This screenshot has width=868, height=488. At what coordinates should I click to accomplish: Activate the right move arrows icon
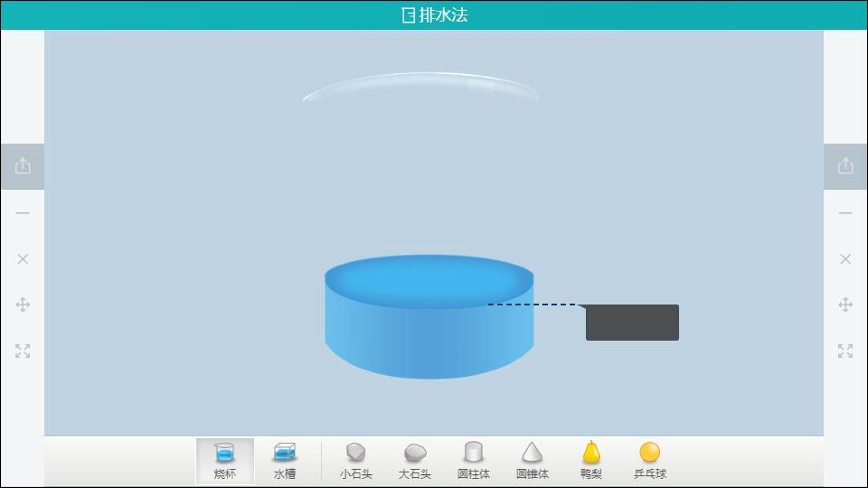pyautogui.click(x=846, y=305)
